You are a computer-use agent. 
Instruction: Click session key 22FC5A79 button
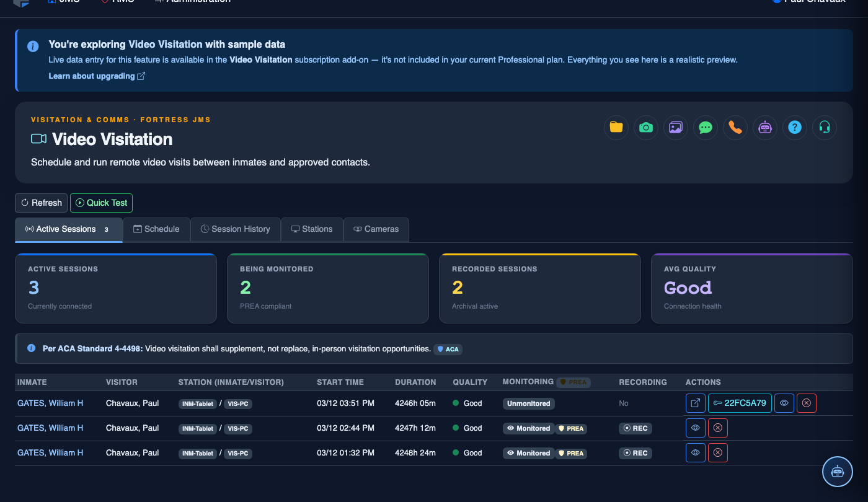pos(740,403)
